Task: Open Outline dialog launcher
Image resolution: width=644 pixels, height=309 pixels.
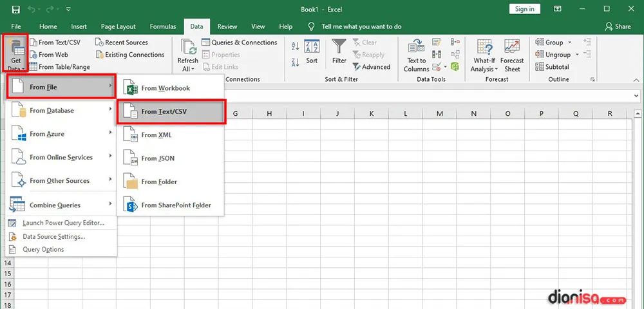Action: point(592,79)
